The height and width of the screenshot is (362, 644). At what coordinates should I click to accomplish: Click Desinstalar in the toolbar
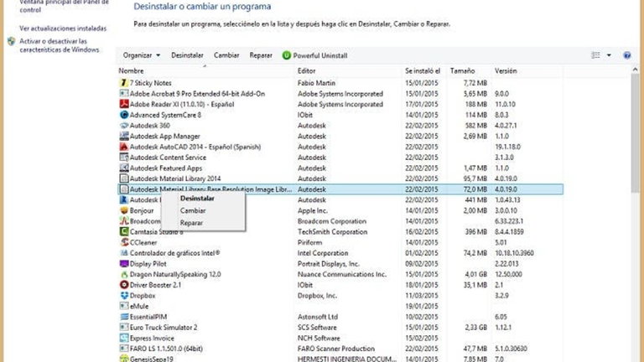187,55
